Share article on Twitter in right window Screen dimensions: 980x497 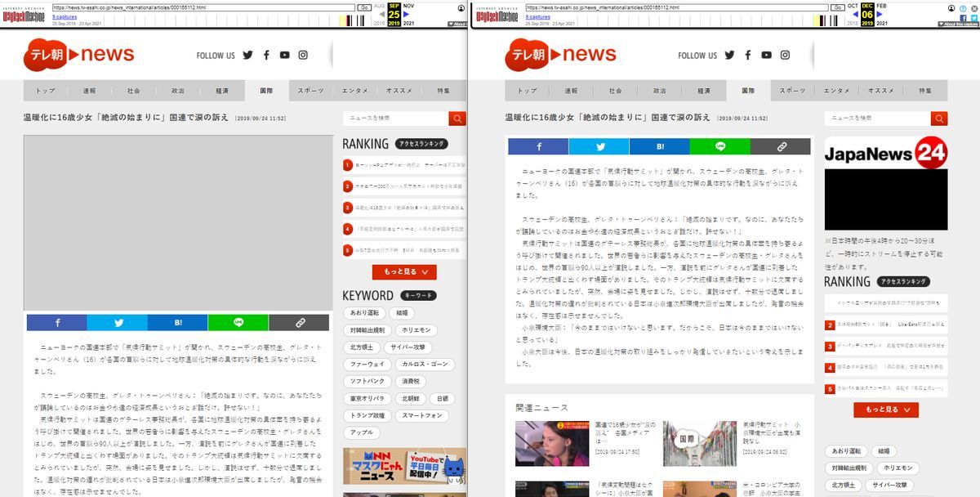pos(599,146)
